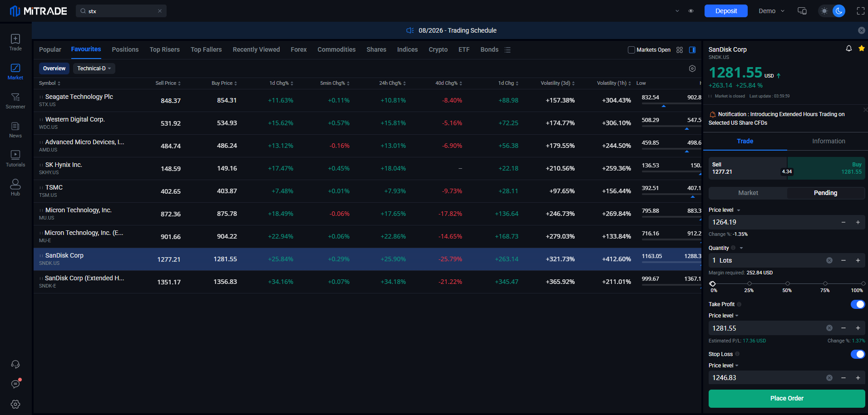Viewport: 868px width, 415px height.
Task: Clear the Stop Loss price level
Action: click(x=829, y=378)
